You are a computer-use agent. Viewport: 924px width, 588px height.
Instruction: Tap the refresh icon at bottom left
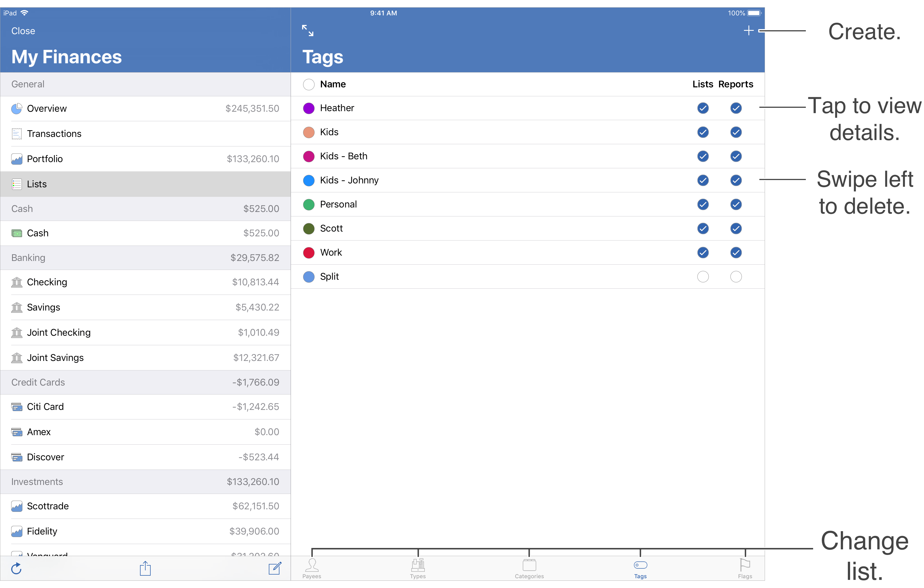tap(17, 568)
